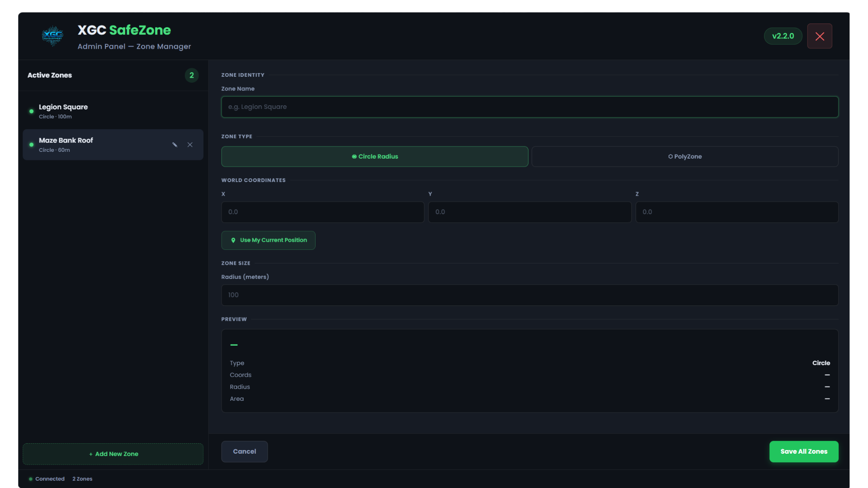The width and height of the screenshot is (868, 488).
Task: Choose the PolyZone zone type
Action: coord(685,156)
